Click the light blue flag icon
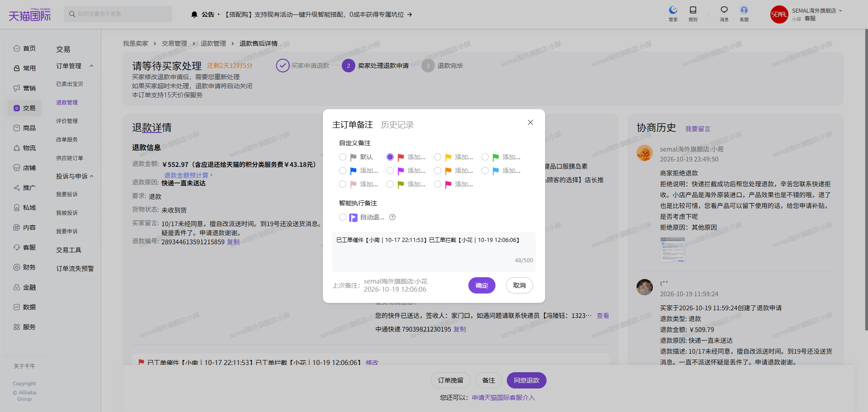The width and height of the screenshot is (868, 412). [495, 170]
